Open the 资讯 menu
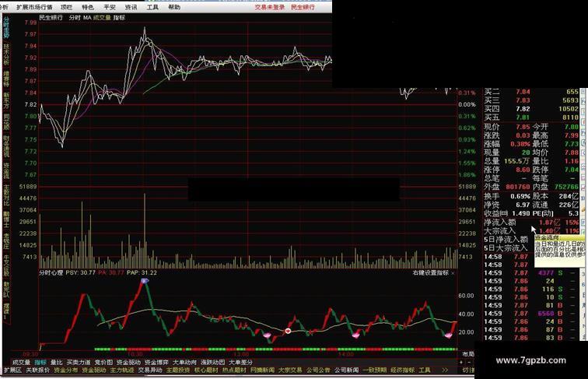Screen dimensions: 588x379 click(x=131, y=7)
